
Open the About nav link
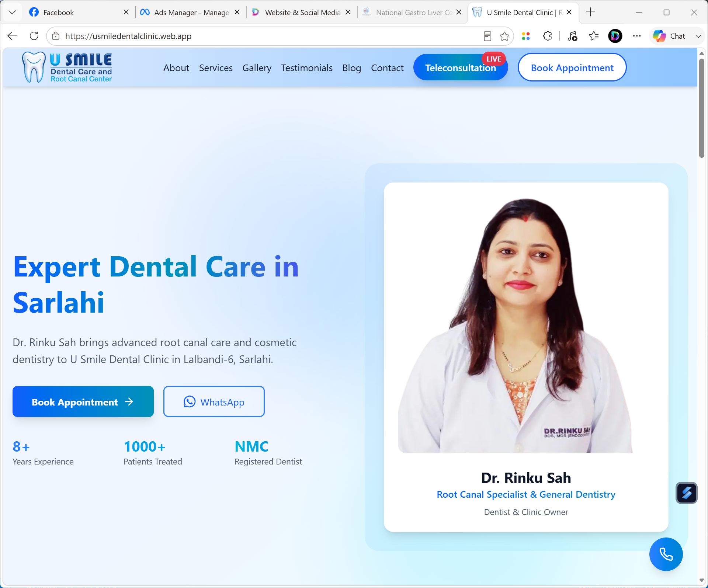[176, 68]
